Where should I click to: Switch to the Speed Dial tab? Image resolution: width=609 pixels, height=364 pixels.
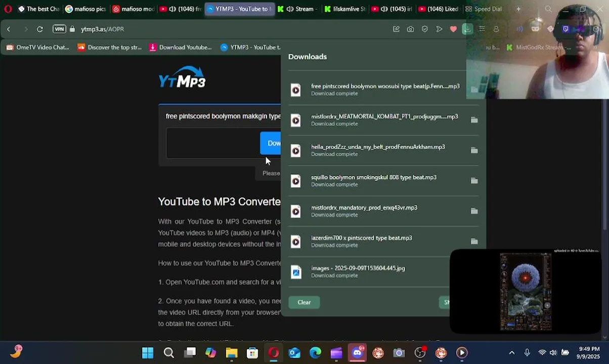pyautogui.click(x=484, y=9)
